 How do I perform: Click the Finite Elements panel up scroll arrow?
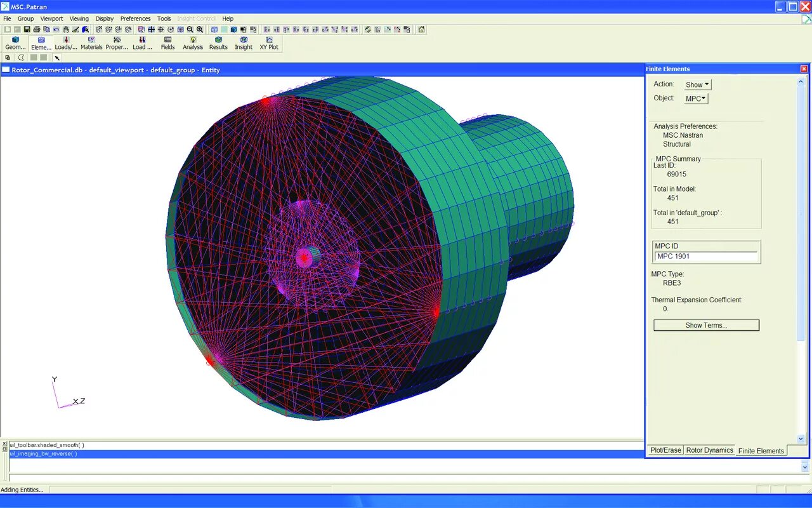[801, 81]
